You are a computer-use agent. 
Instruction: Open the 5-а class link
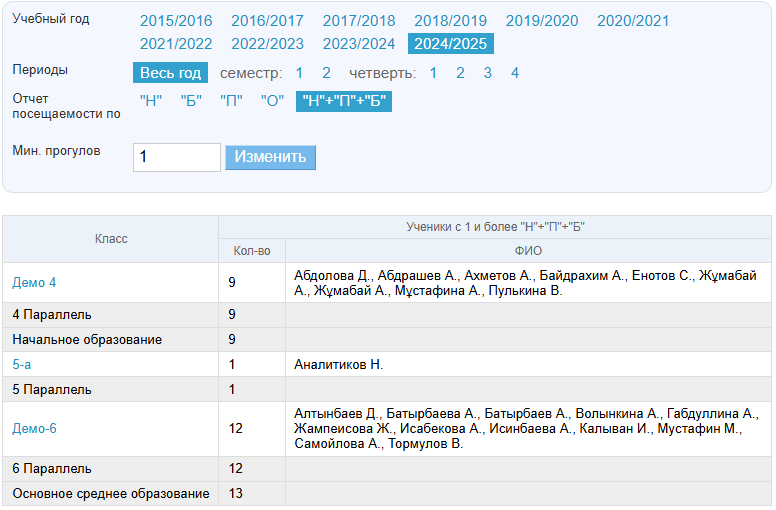[21, 365]
